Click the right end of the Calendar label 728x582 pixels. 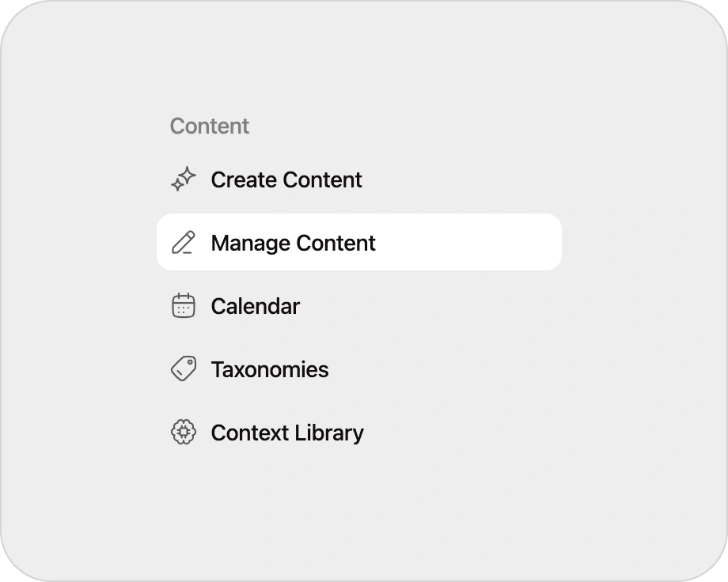[294, 306]
